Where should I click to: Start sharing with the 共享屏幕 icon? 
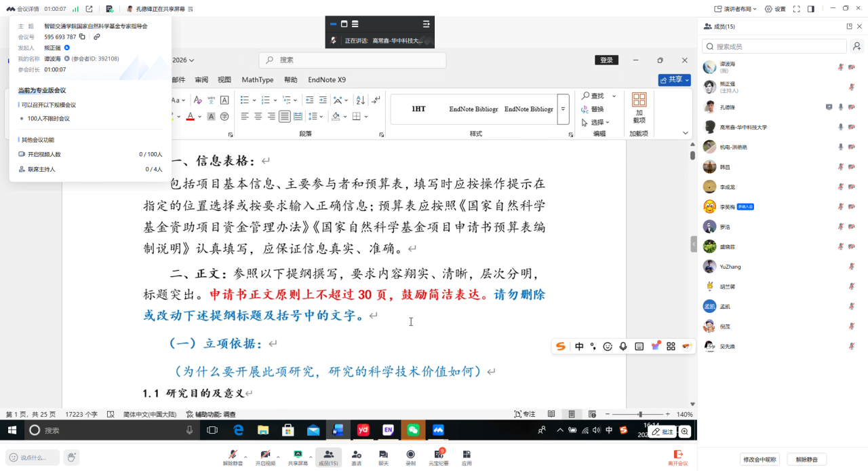(297, 455)
